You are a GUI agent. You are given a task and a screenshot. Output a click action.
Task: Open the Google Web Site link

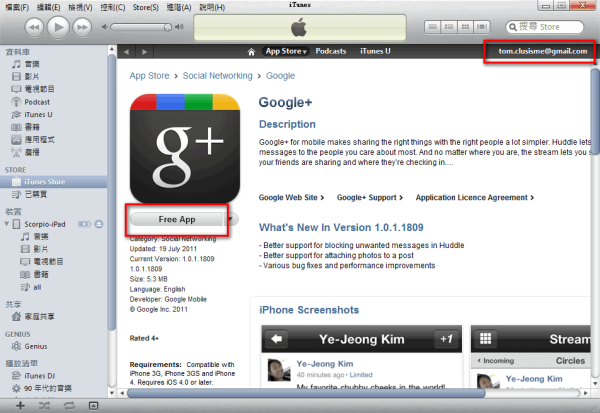tap(291, 198)
